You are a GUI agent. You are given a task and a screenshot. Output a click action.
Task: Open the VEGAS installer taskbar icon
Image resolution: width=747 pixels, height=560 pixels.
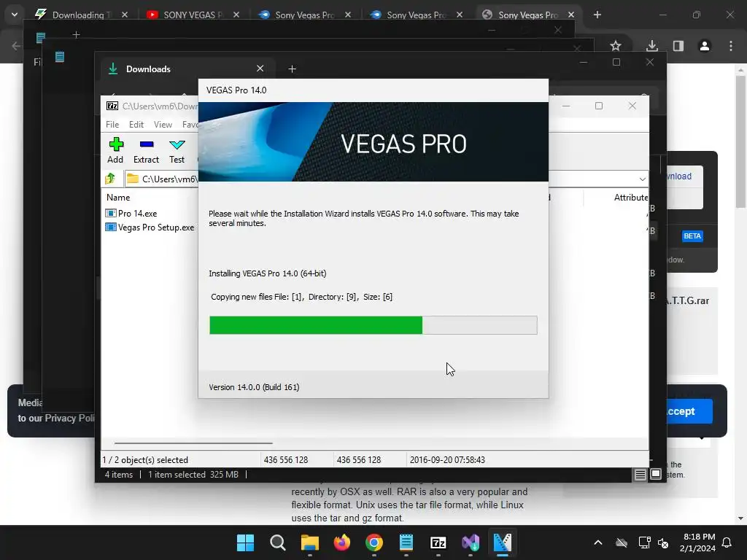coord(502,542)
